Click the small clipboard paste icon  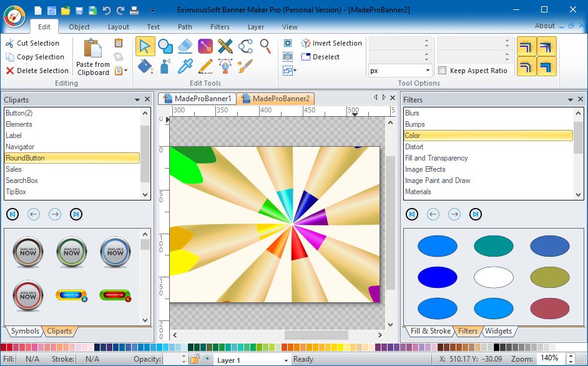pyautogui.click(x=119, y=43)
